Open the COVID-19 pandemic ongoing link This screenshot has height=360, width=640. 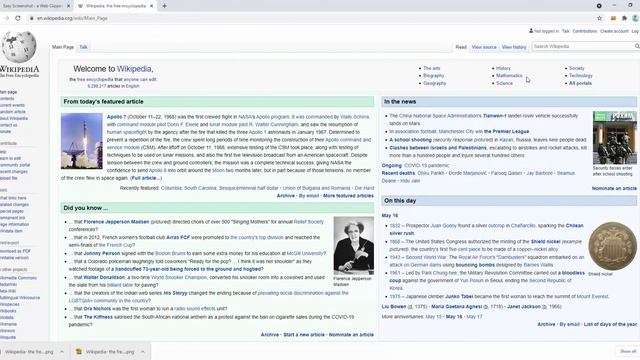(x=427, y=165)
